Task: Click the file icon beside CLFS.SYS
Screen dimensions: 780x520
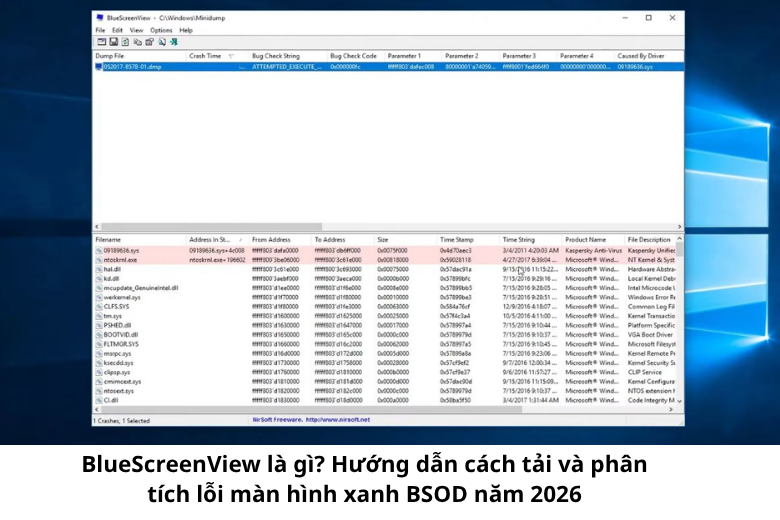Action: pyautogui.click(x=99, y=307)
